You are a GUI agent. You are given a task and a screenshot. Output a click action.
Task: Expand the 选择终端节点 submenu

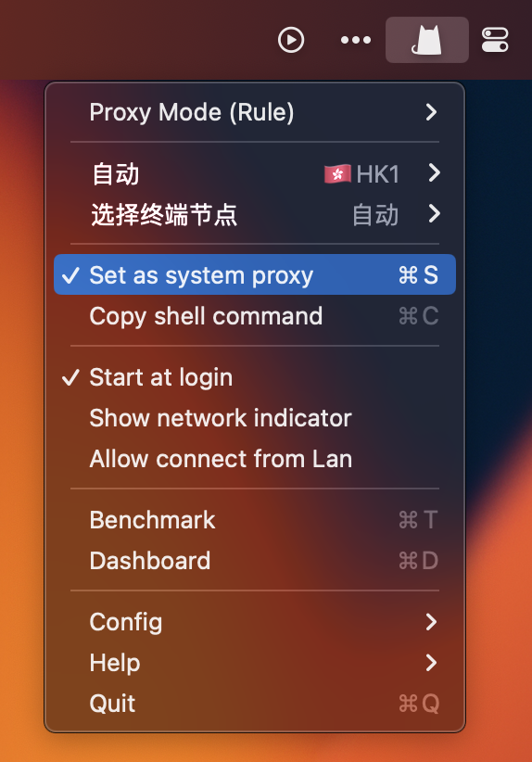tap(255, 214)
